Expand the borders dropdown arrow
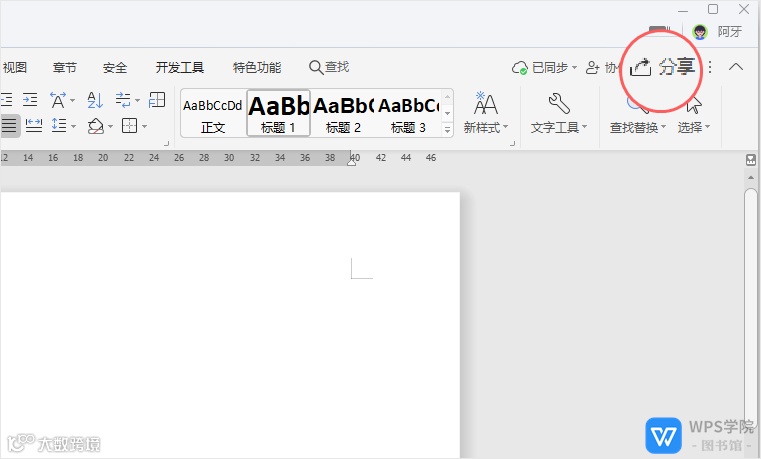Image resolution: width=761 pixels, height=459 pixels. pos(144,127)
